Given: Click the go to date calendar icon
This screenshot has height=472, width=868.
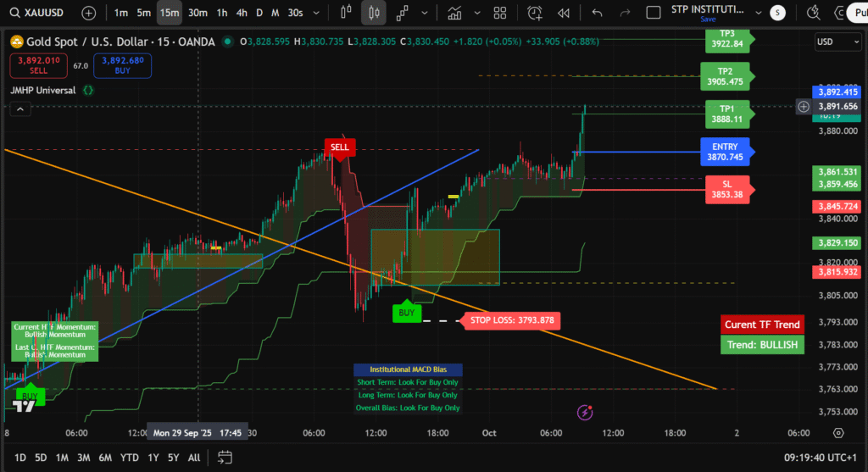Looking at the screenshot, I should [225, 458].
